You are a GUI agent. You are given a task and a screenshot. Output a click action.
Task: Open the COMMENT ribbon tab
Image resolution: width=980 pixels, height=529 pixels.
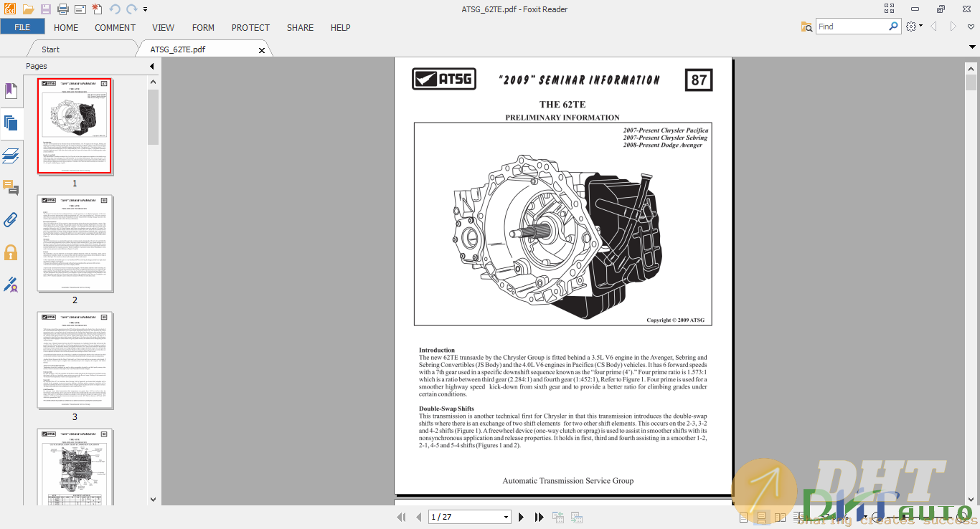point(115,27)
